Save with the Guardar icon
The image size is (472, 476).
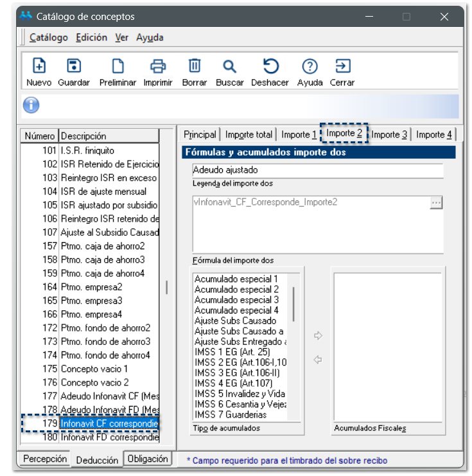[x=74, y=67]
